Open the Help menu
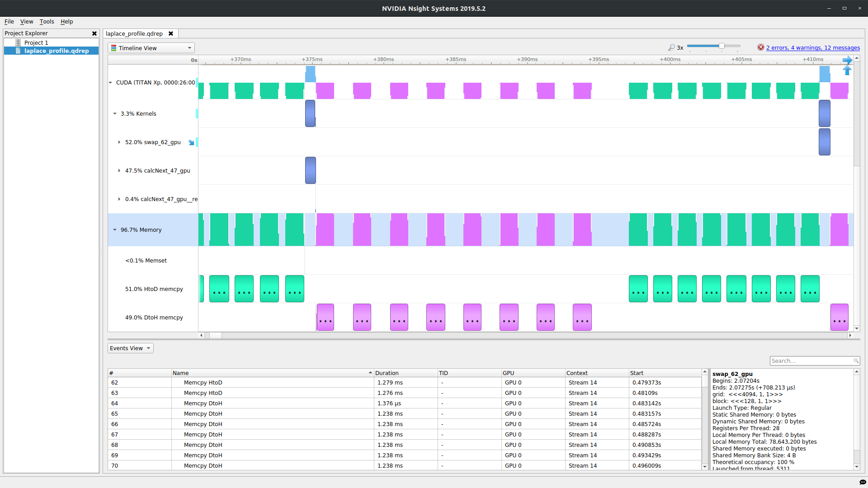The image size is (868, 488). (x=66, y=21)
